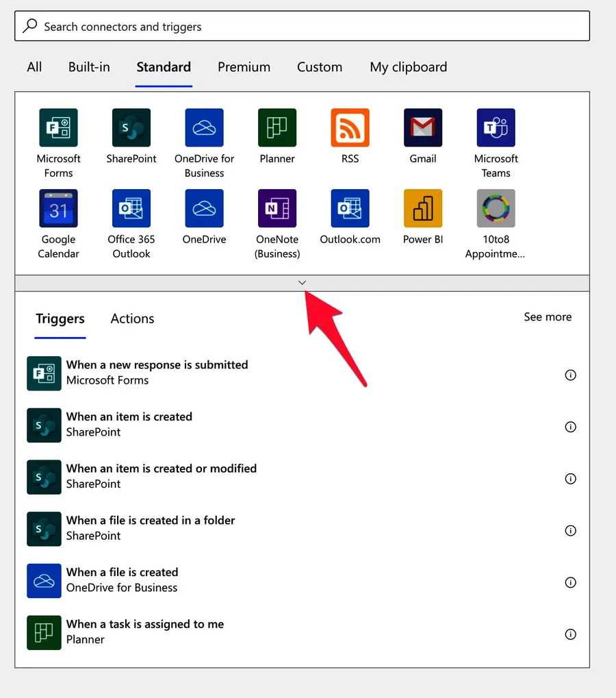View info for the Planner trigger
The width and height of the screenshot is (616, 698).
click(570, 634)
